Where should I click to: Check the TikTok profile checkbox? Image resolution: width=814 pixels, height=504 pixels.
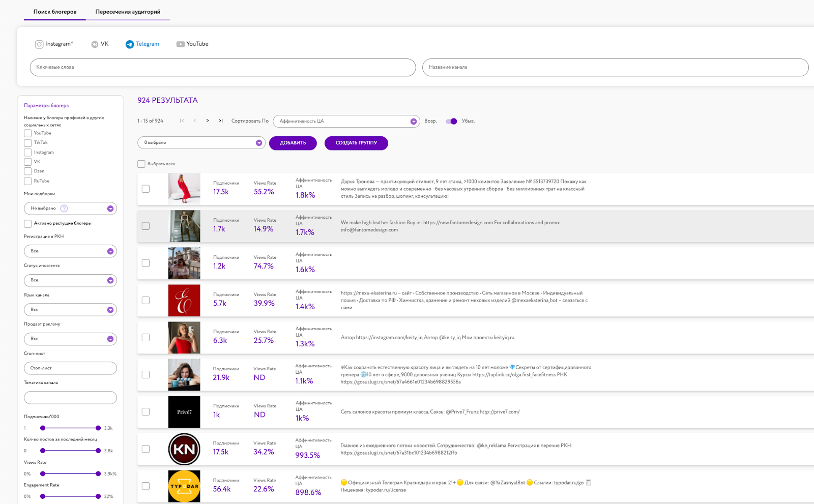pyautogui.click(x=28, y=143)
